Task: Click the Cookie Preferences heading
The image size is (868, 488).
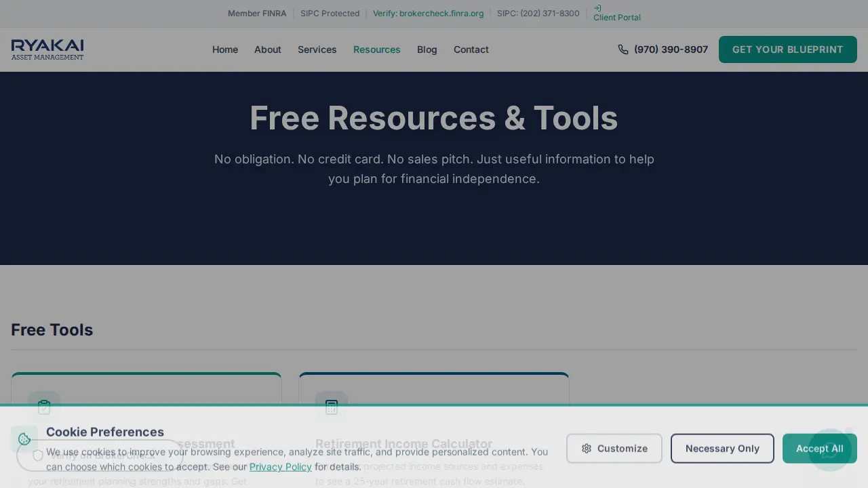Action: pos(105,432)
